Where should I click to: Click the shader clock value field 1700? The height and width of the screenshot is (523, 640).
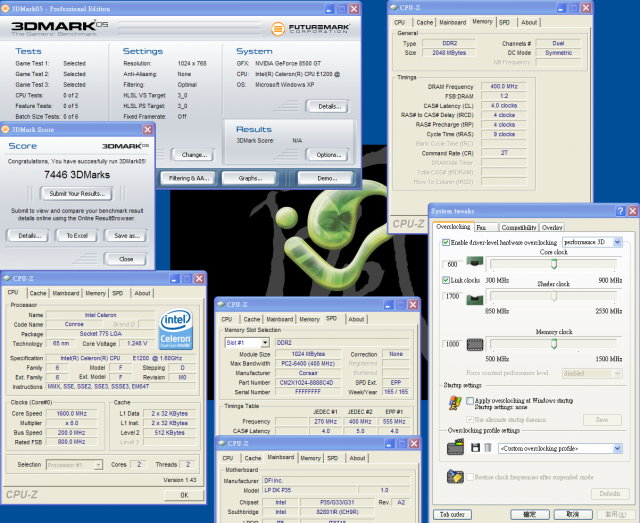(452, 296)
